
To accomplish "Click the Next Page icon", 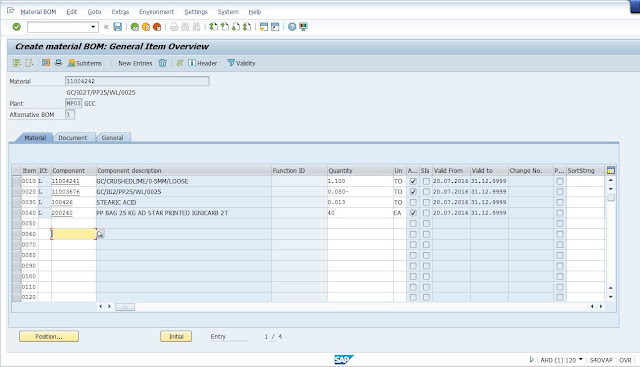I will [x=236, y=27].
